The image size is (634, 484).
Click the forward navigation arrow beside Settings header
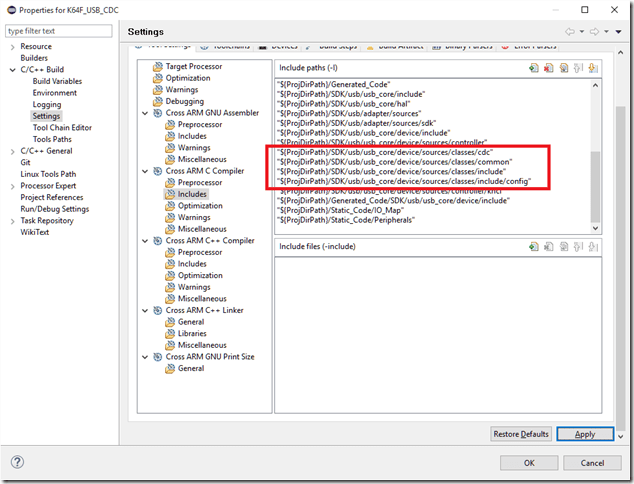(594, 32)
